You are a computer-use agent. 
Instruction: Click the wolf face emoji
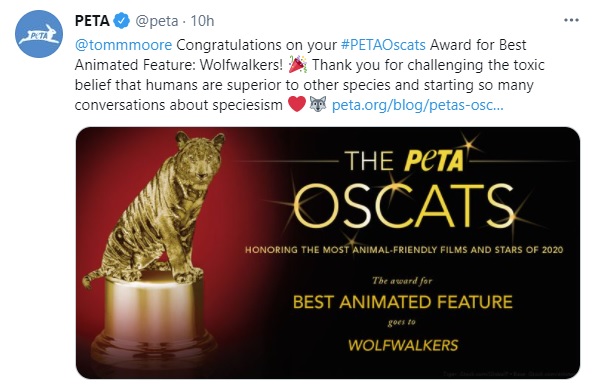318,104
